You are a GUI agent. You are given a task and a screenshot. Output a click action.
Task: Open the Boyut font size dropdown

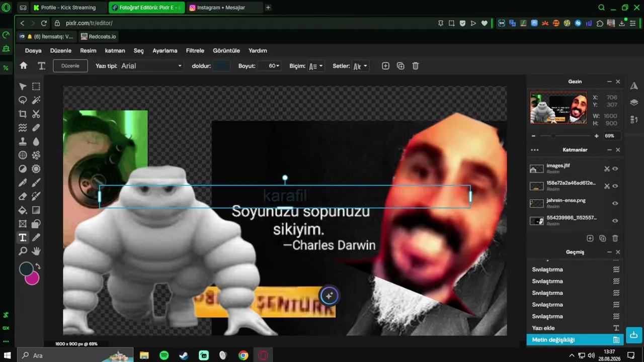[269, 66]
